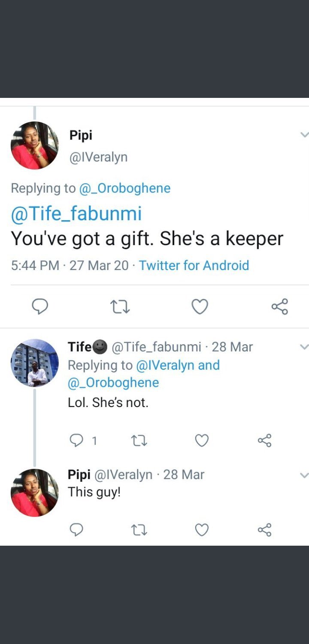Like the "This guy!" tweet
309x644 pixels.
[x=202, y=530]
